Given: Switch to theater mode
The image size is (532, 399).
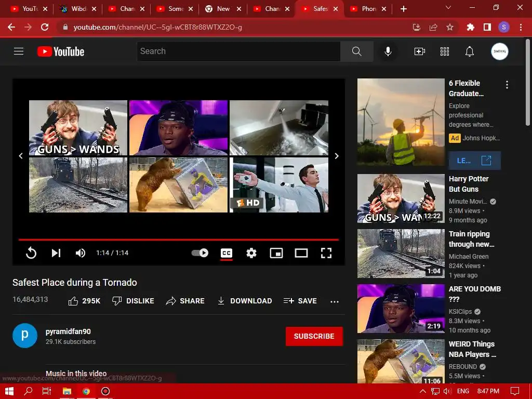Looking at the screenshot, I should [x=301, y=253].
